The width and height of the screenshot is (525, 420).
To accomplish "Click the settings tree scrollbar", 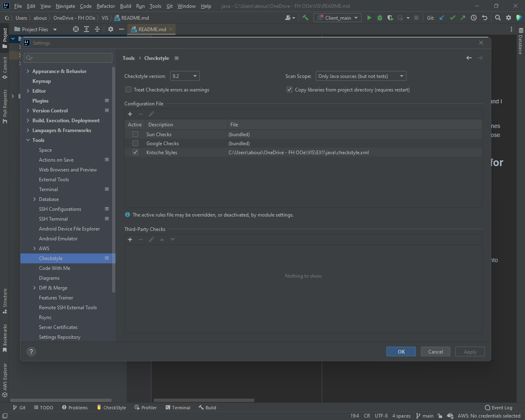I will click(114, 180).
